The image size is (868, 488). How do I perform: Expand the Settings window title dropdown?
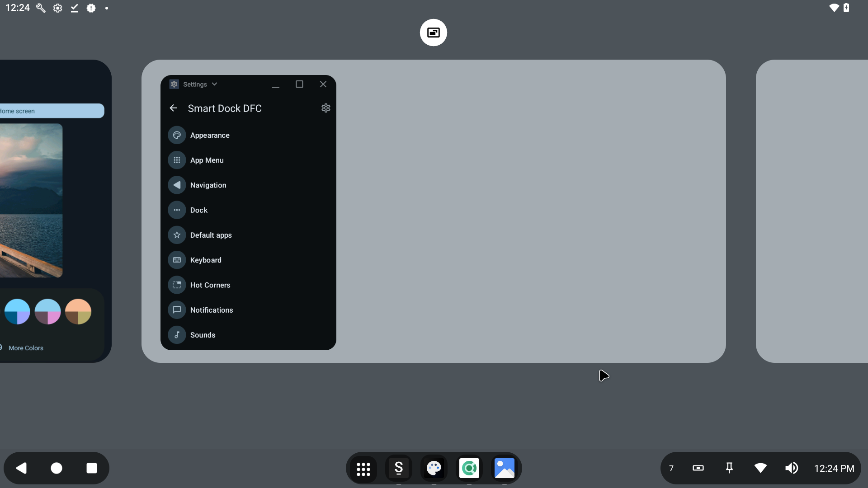tap(214, 84)
